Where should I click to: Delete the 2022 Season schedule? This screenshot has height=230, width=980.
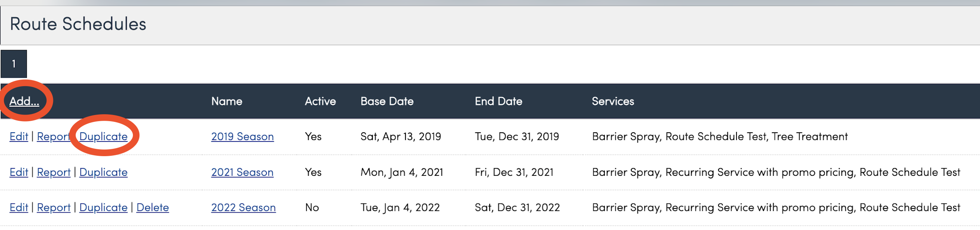point(152,208)
